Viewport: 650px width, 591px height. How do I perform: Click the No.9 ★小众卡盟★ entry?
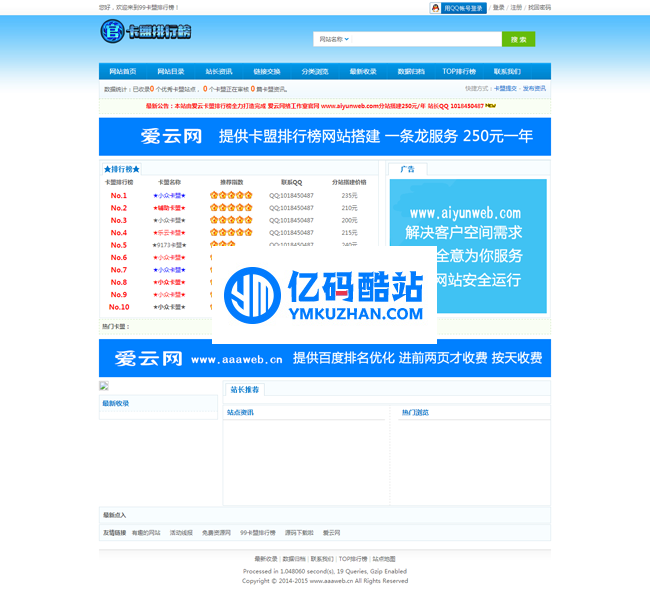pos(170,295)
